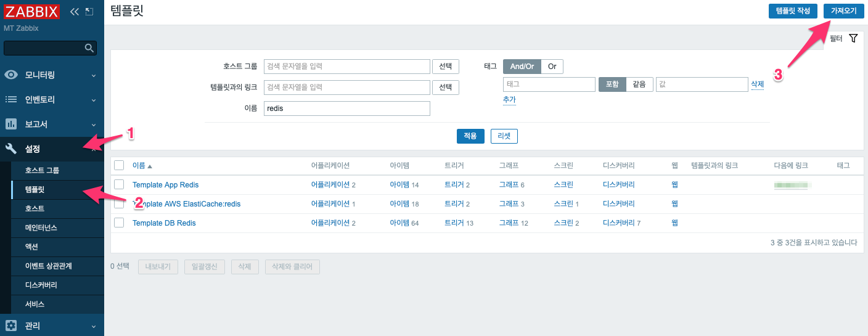Check the Template AWS ElastiCache:redis checkbox
Image resolution: width=868 pixels, height=336 pixels.
point(120,203)
